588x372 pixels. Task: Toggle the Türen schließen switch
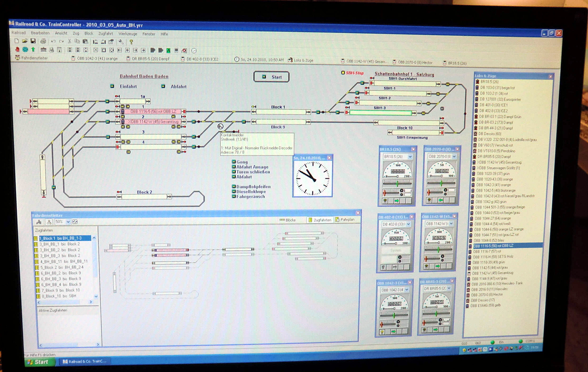tap(234, 172)
